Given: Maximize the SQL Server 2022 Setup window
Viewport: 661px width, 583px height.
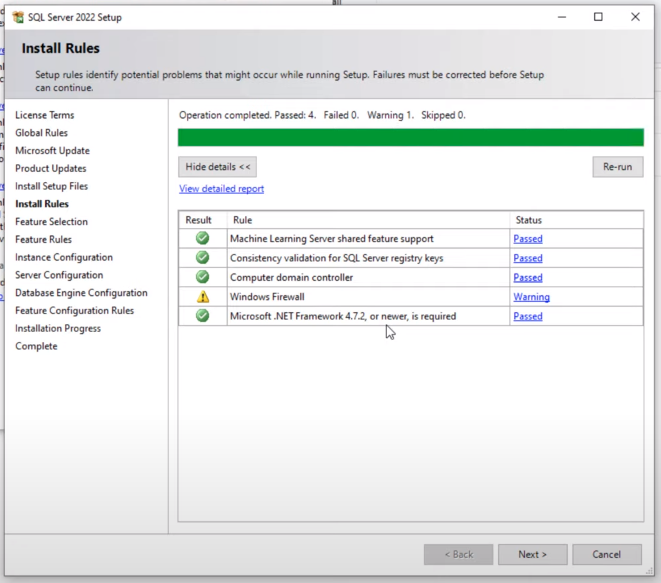Looking at the screenshot, I should (598, 17).
